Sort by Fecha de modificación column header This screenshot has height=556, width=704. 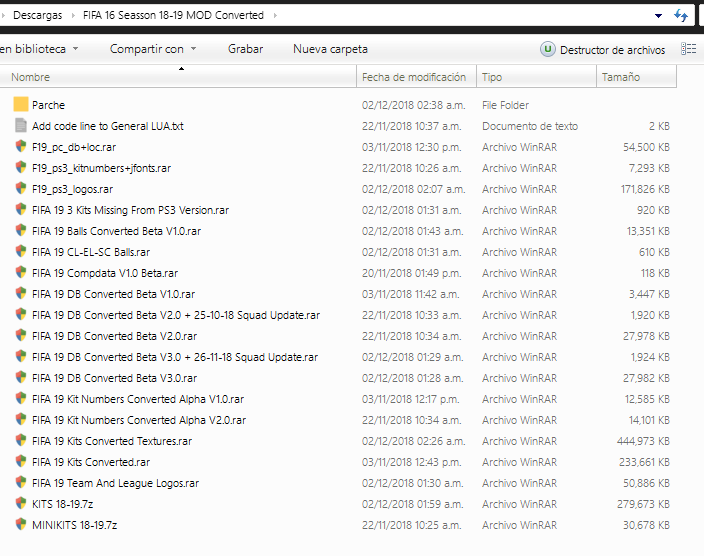tap(417, 77)
